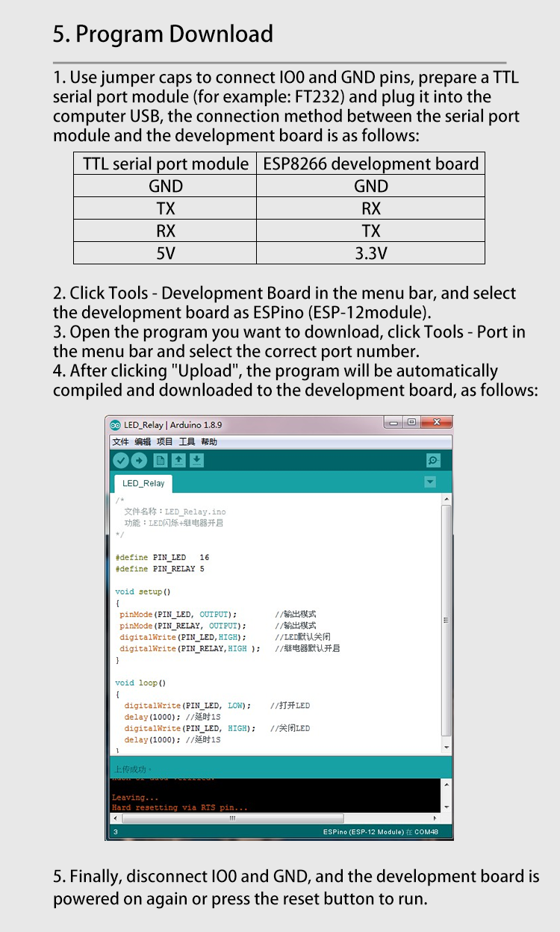Open the 工具 (Tools) menu
560x932 pixels.
(187, 442)
